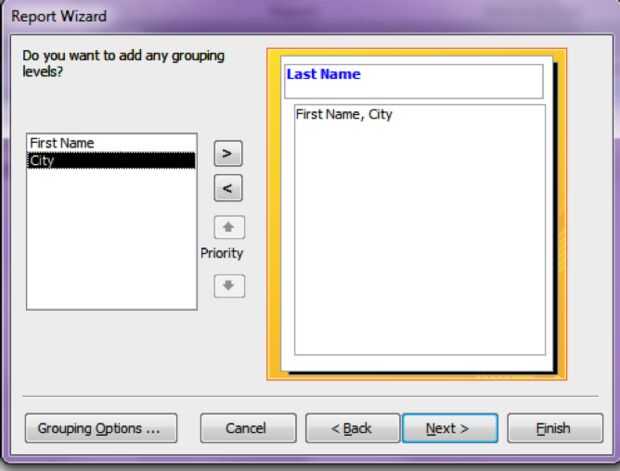Go to the previous step with Back
The width and height of the screenshot is (620, 471).
coord(352,428)
